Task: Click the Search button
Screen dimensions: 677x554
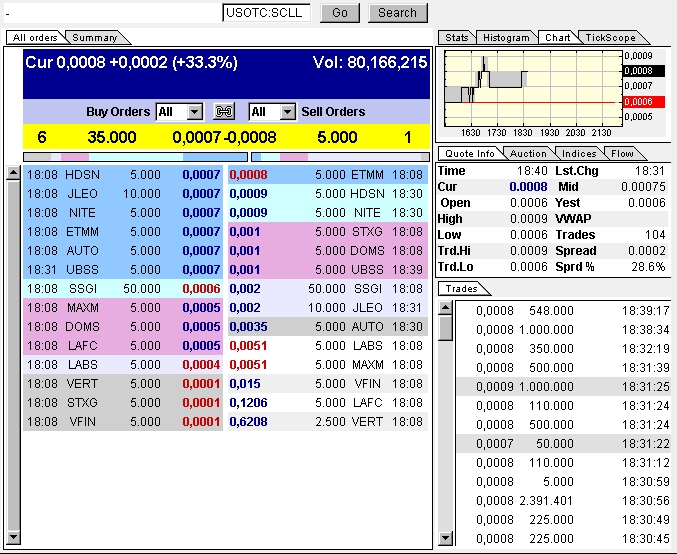Action: 397,13
